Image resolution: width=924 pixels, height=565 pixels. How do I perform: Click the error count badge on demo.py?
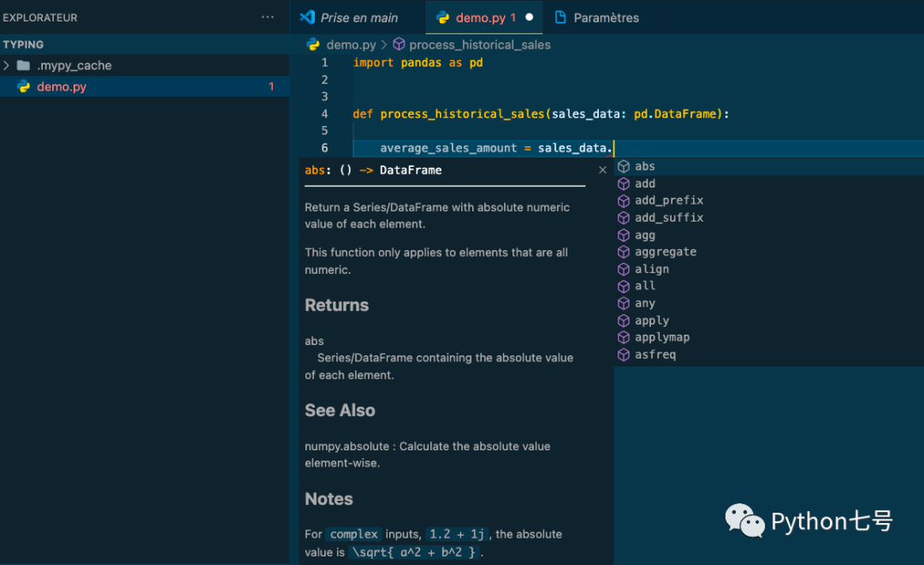[271, 86]
